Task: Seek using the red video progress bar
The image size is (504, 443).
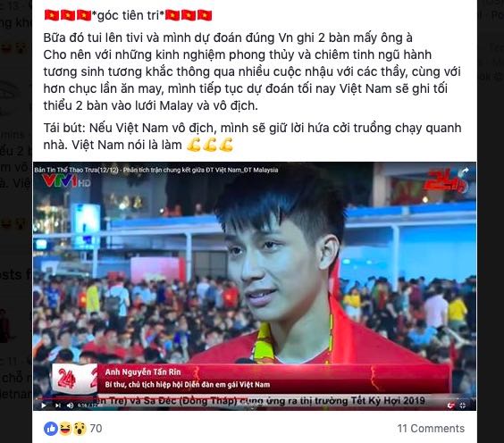Action: (68, 398)
